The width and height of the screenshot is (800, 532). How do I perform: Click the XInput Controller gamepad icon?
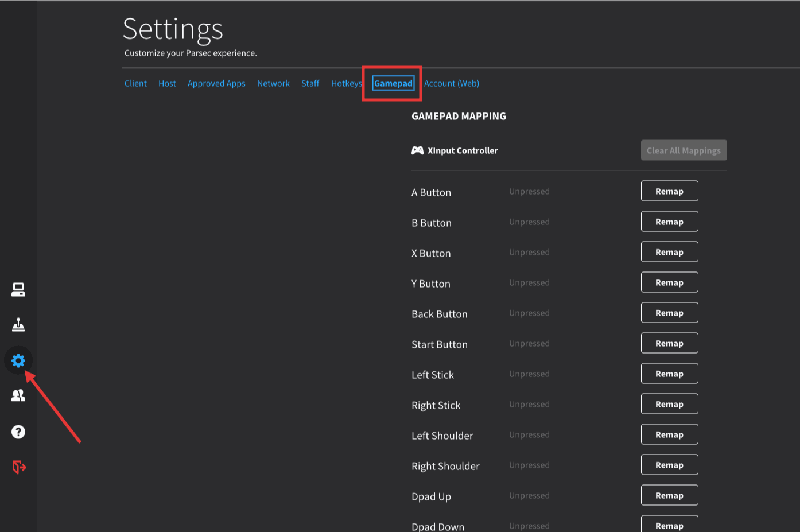(417, 150)
